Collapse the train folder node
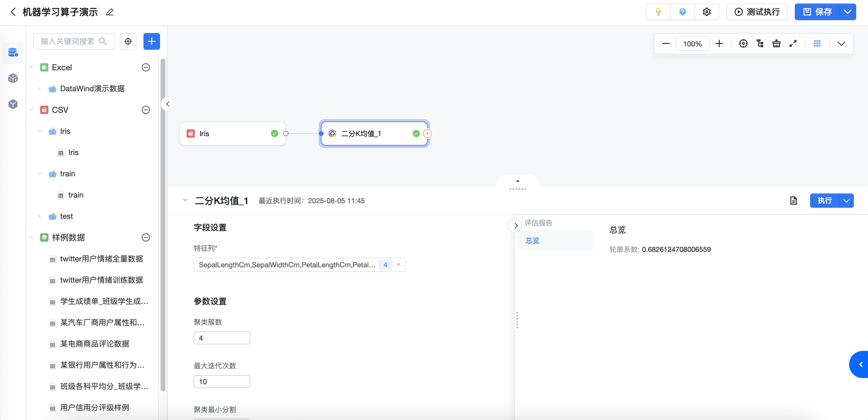Screen dimensions: 868x420 [40, 174]
